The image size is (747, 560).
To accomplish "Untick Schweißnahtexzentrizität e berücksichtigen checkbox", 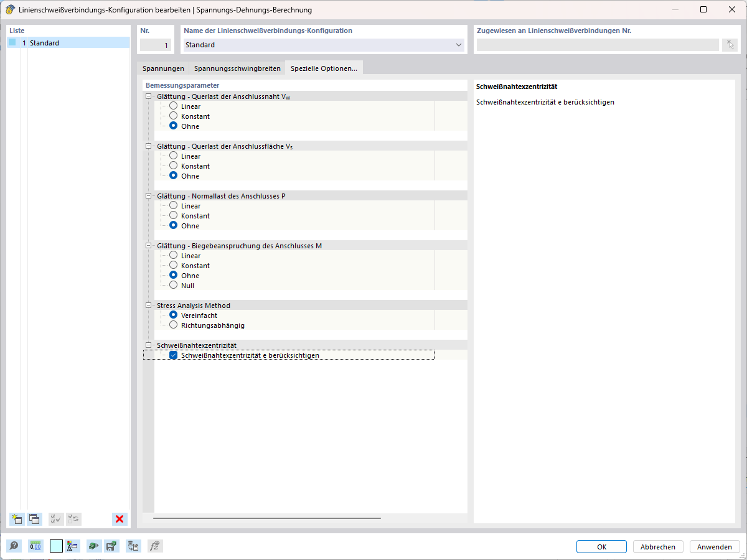I will pyautogui.click(x=174, y=355).
